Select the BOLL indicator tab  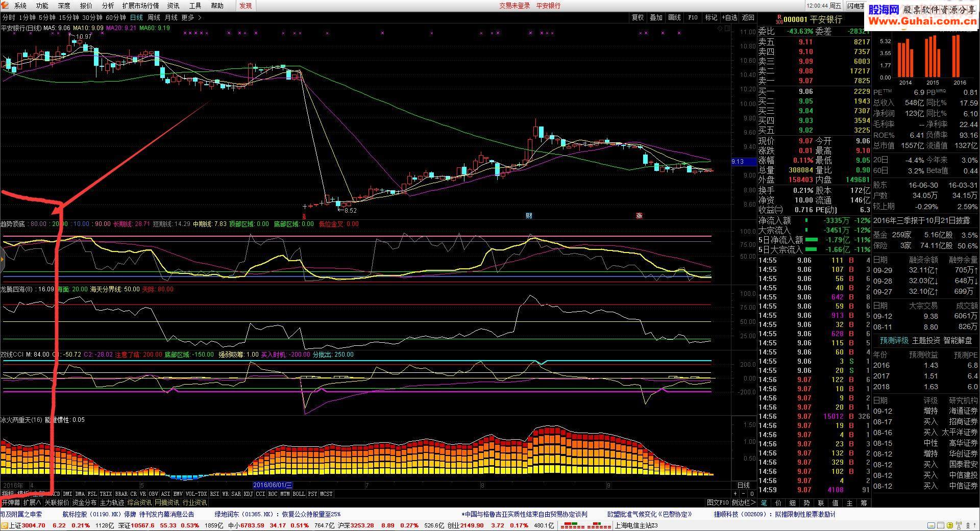[x=299, y=494]
